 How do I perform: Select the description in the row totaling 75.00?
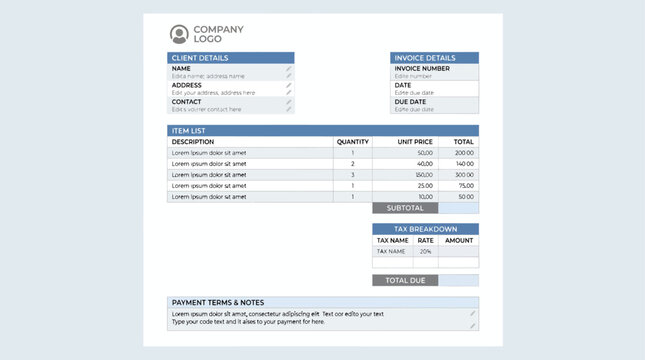tap(209, 186)
